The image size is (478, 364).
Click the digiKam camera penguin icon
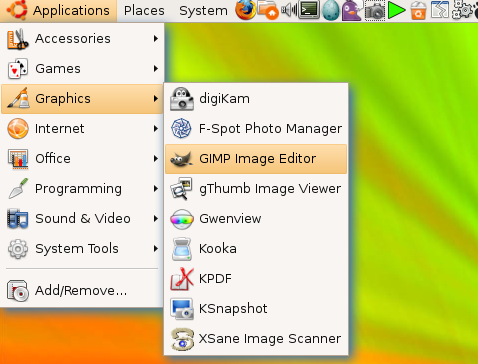tap(181, 99)
